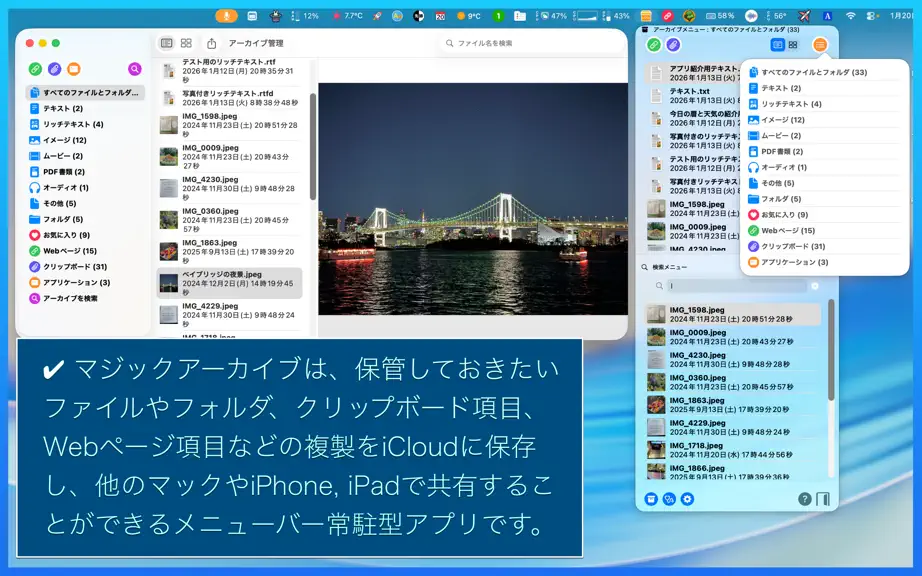
Task: Choose PDF書類 (2) in popup menu
Action: [824, 152]
